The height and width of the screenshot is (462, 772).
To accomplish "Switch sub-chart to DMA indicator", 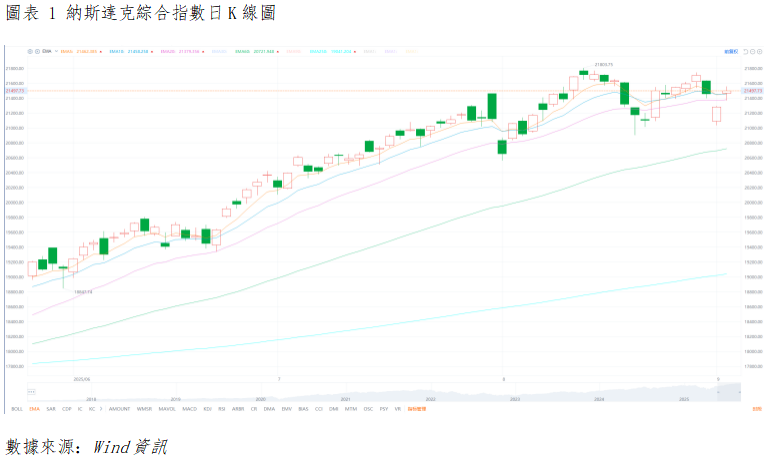I will (269, 409).
